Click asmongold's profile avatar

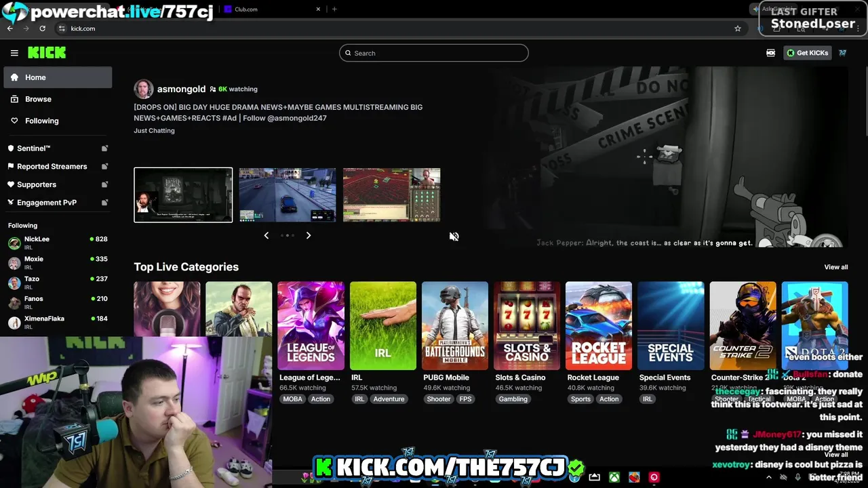point(143,89)
